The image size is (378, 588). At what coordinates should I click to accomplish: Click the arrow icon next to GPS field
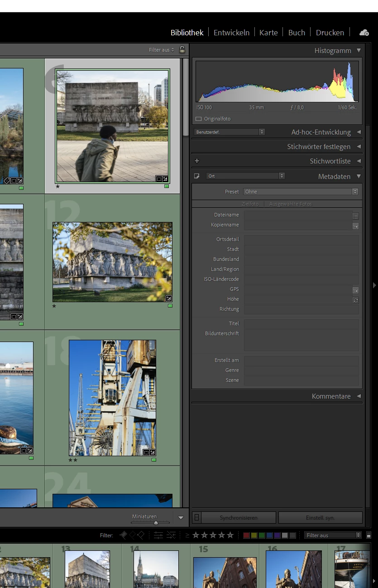tap(355, 290)
